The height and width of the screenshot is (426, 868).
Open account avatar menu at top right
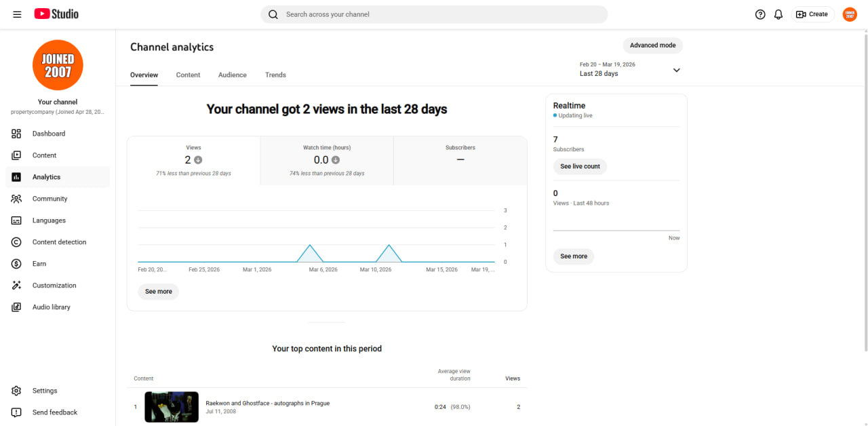coord(850,14)
